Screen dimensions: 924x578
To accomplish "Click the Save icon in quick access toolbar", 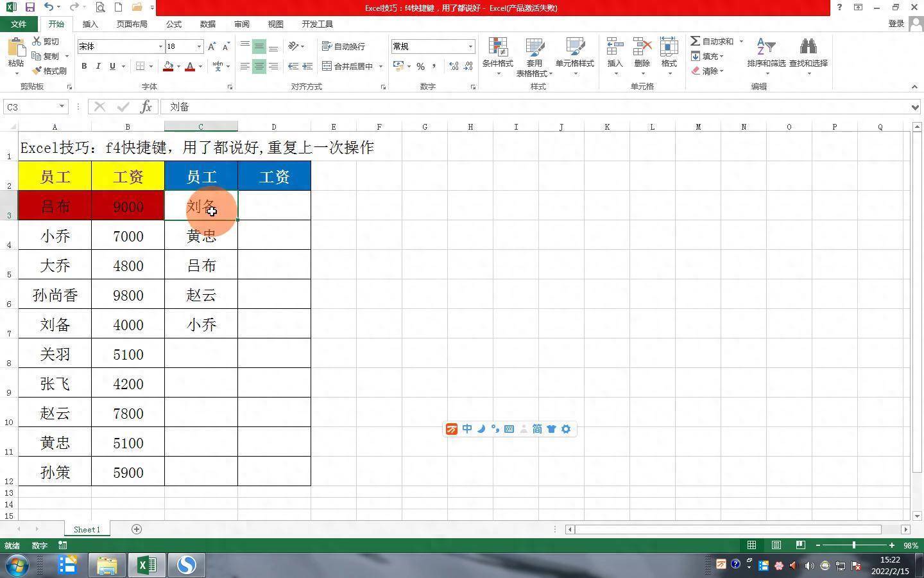I will click(x=30, y=8).
